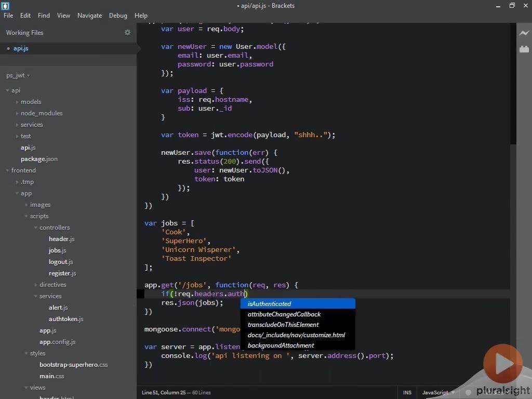Open the Extension Manager brick icon

524,49
